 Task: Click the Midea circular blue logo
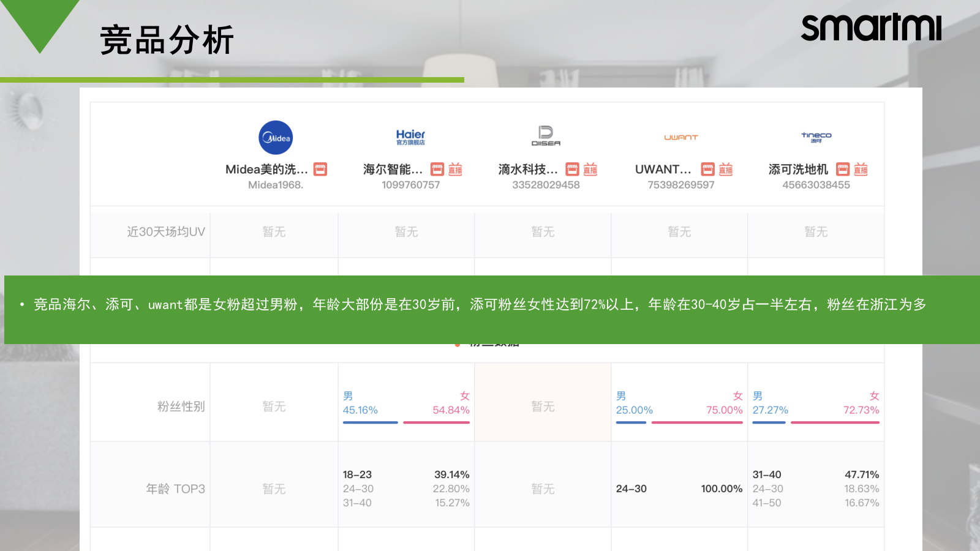point(276,137)
